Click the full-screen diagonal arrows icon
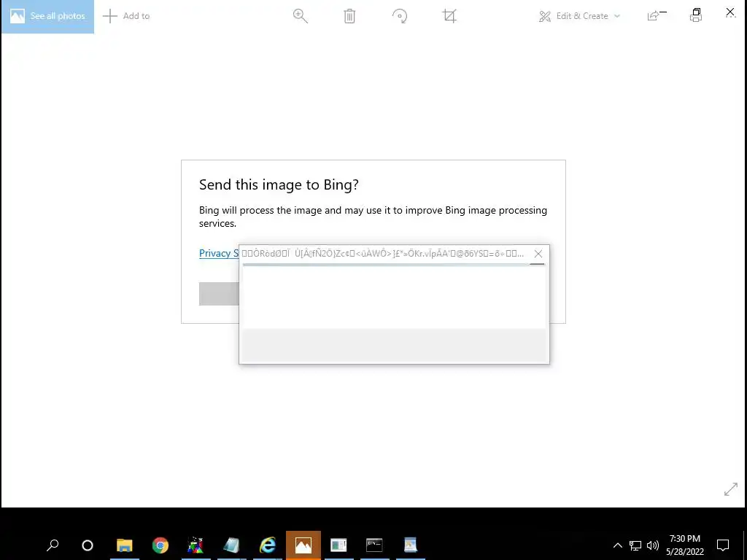747x560 pixels. pyautogui.click(x=731, y=489)
